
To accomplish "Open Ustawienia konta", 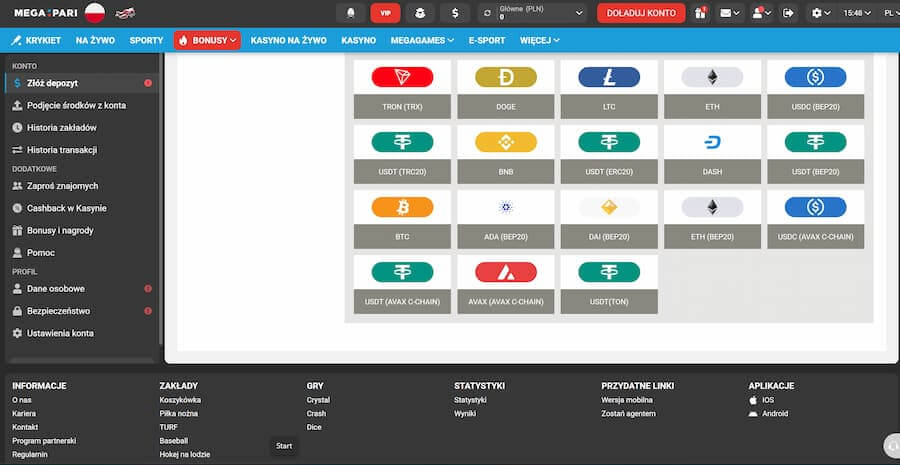I will pos(82,333).
